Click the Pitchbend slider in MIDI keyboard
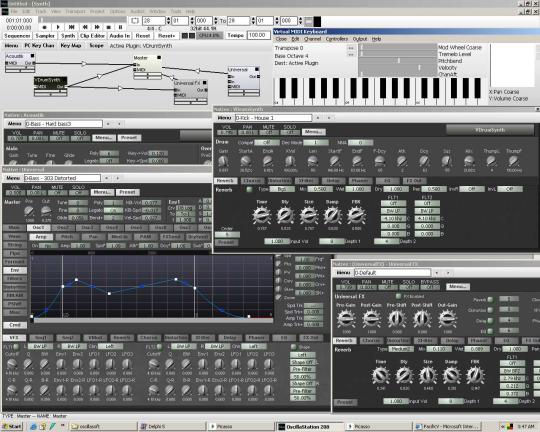Viewport: 540px width, 432px height. pyautogui.click(x=398, y=61)
